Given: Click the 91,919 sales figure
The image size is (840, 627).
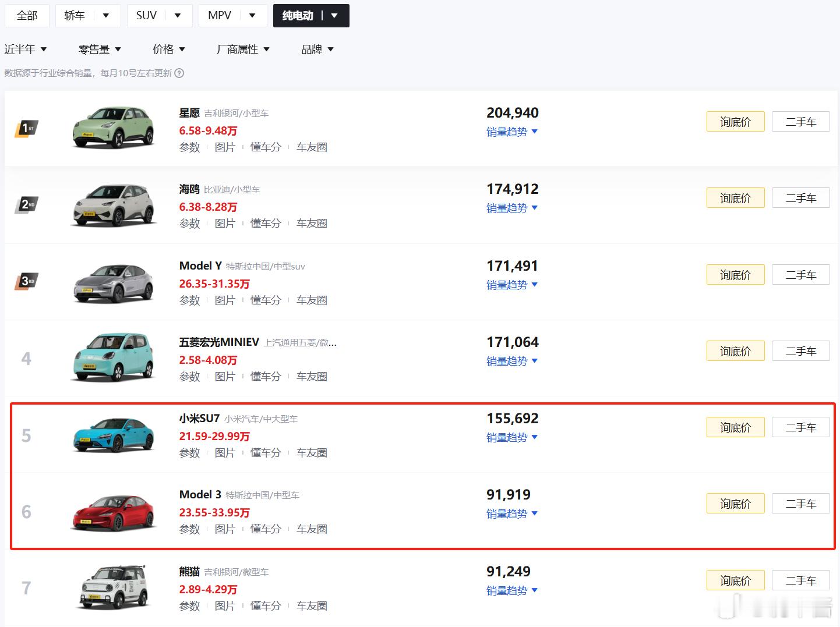Looking at the screenshot, I should [509, 495].
